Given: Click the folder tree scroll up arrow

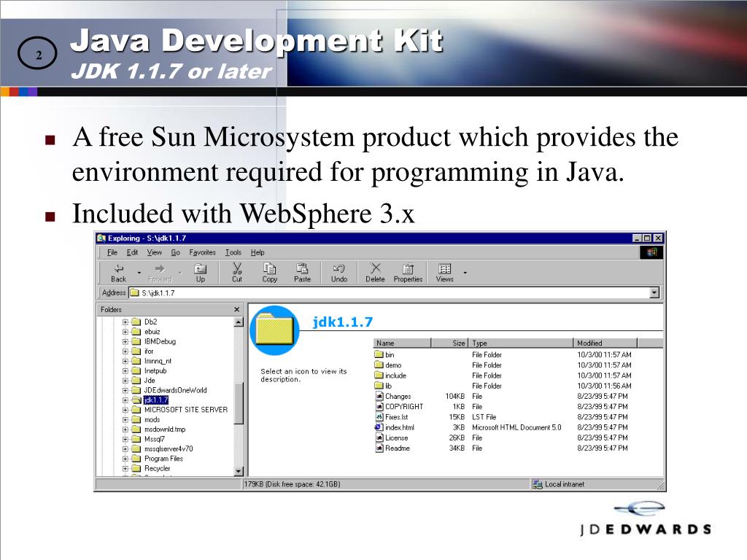Looking at the screenshot, I should (x=239, y=322).
